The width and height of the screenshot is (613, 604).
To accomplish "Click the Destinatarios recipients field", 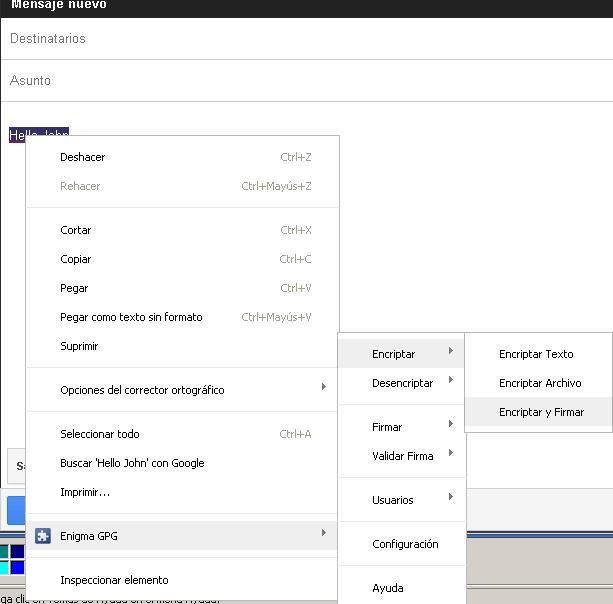I will pos(300,39).
